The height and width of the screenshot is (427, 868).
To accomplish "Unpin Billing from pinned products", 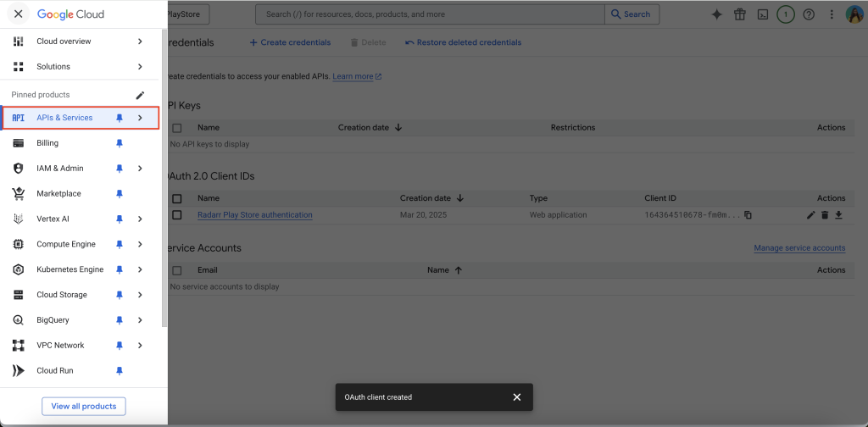I will (120, 143).
